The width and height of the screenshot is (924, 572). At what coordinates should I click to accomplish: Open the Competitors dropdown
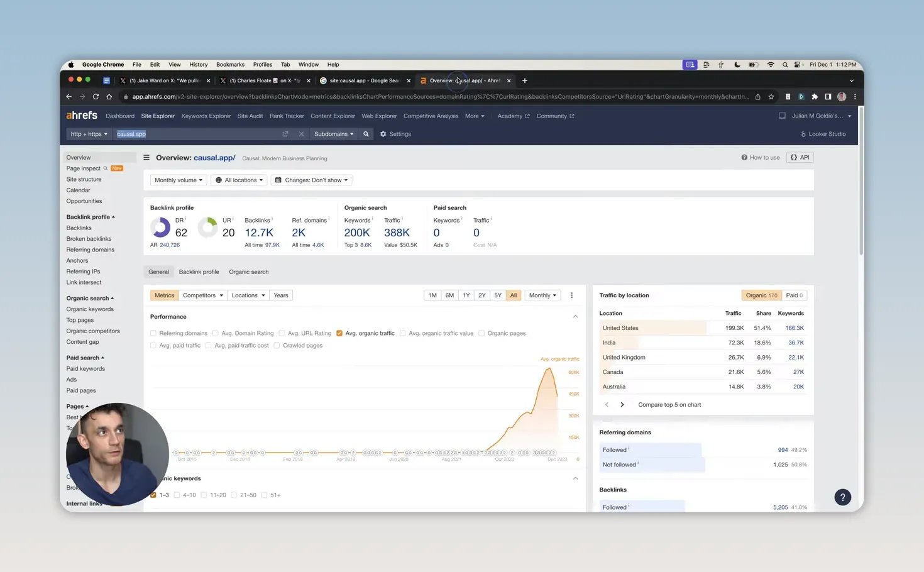click(x=203, y=295)
